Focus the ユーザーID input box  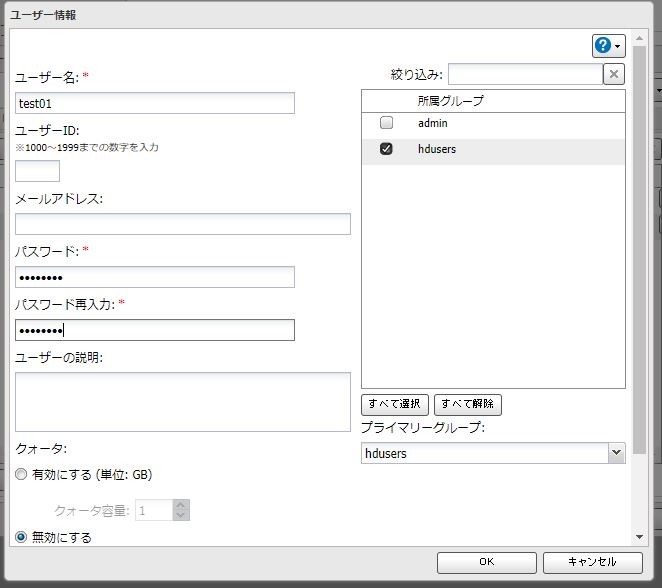[37, 171]
